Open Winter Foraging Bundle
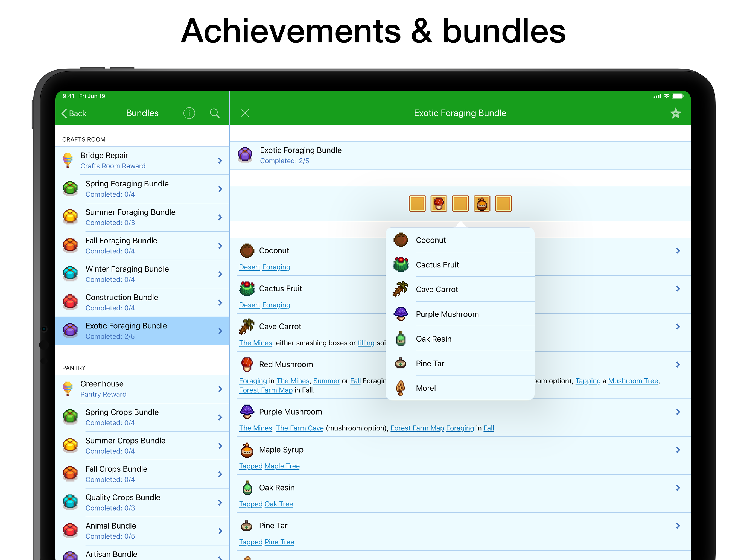The width and height of the screenshot is (747, 560). click(142, 274)
